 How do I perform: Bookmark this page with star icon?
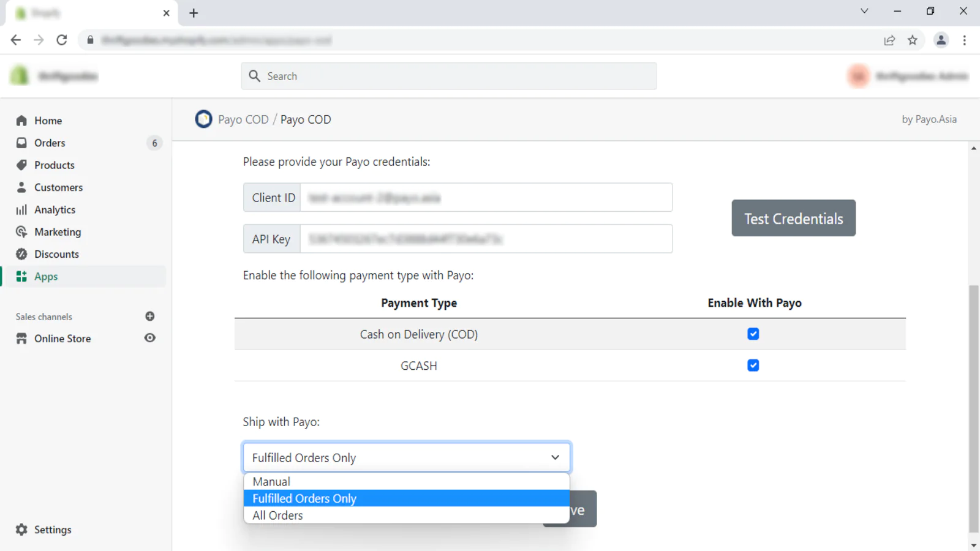(x=913, y=40)
